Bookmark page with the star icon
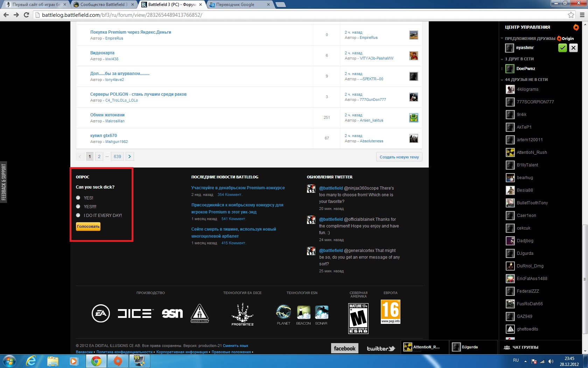The width and height of the screenshot is (588, 368). point(571,15)
